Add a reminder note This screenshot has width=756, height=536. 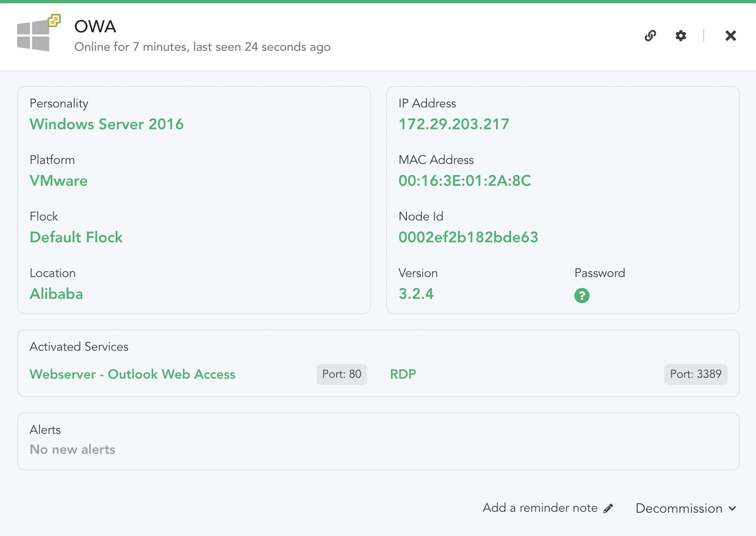[x=548, y=508]
